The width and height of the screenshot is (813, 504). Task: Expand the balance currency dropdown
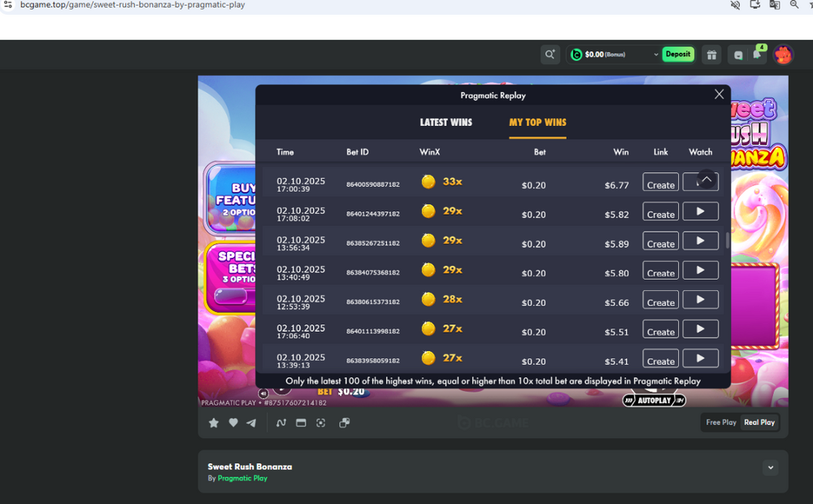[x=657, y=54]
